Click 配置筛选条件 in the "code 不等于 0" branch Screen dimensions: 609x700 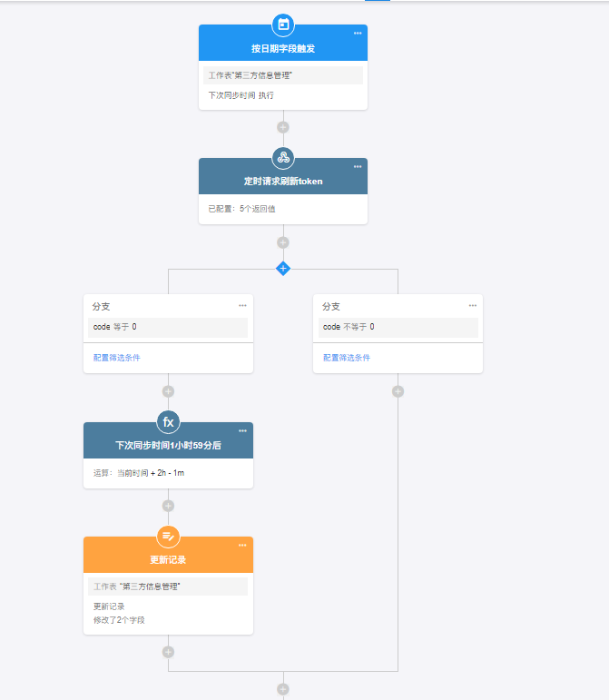tap(347, 358)
